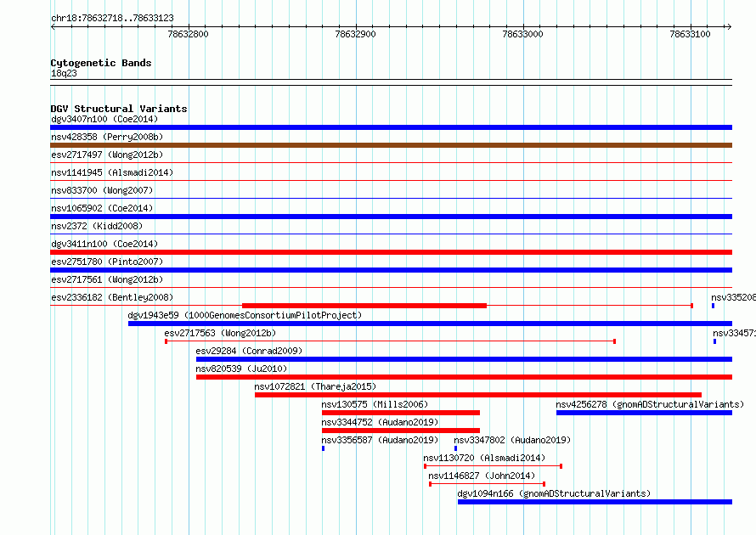Open variant esv2717563 (Wong2012b) label

pyautogui.click(x=220, y=333)
